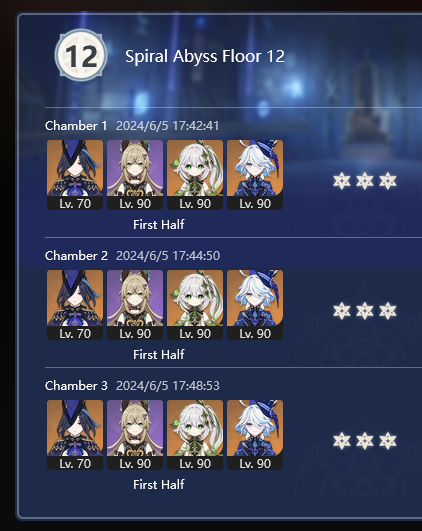Image resolution: width=422 pixels, height=531 pixels.
Task: Click the Chamber 1 three-star rating
Action: (x=364, y=181)
